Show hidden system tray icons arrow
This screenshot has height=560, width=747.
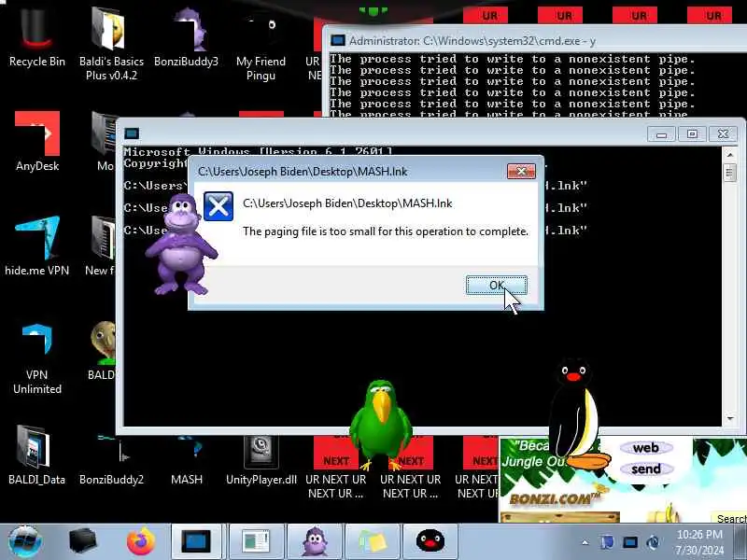tap(585, 542)
